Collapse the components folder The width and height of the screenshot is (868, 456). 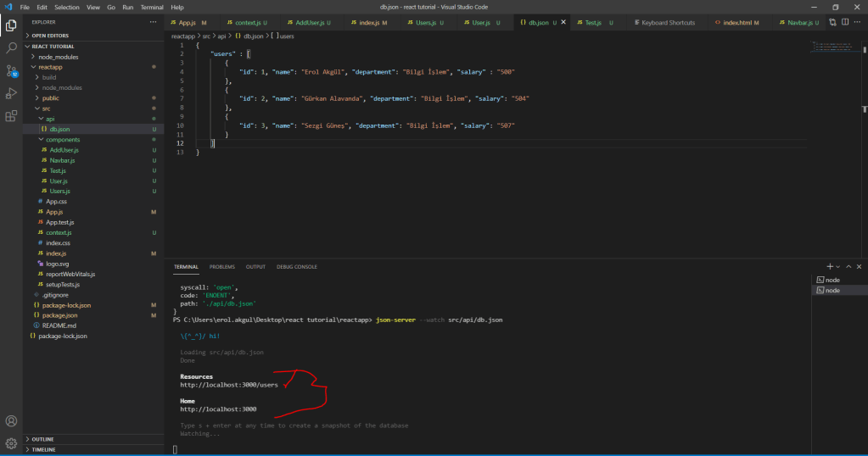62,139
